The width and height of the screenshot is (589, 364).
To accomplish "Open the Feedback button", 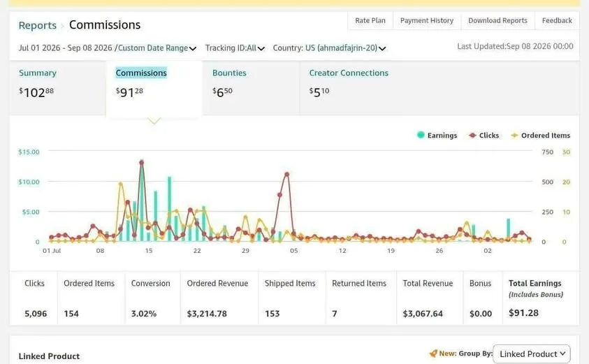I will 557,21.
